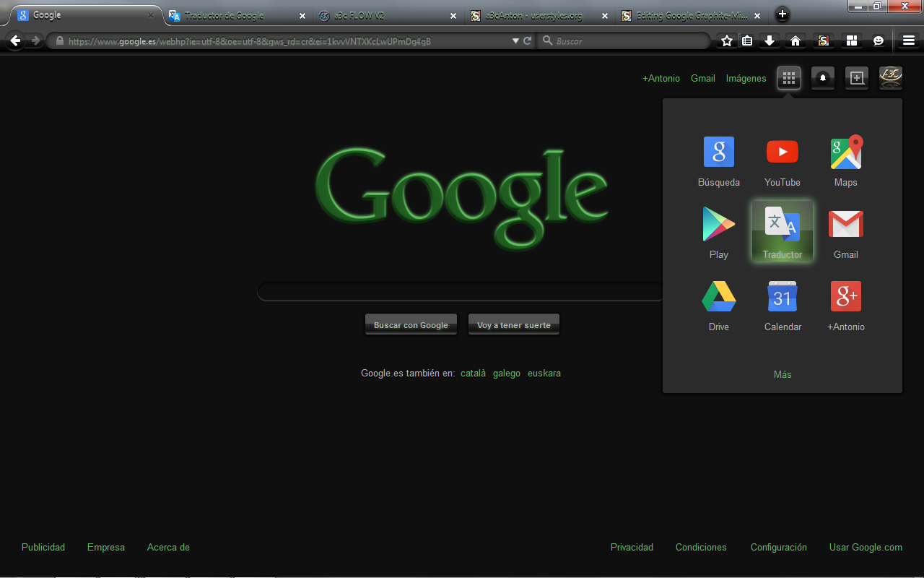The width and height of the screenshot is (924, 578).
Task: Click Usar Google.com footer link
Action: point(866,548)
